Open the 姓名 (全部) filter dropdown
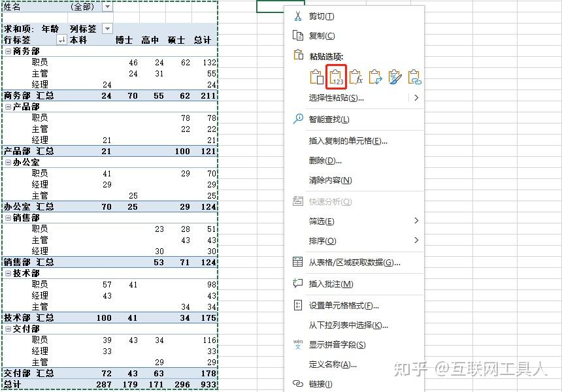This screenshot has width=562, height=392. point(107,7)
